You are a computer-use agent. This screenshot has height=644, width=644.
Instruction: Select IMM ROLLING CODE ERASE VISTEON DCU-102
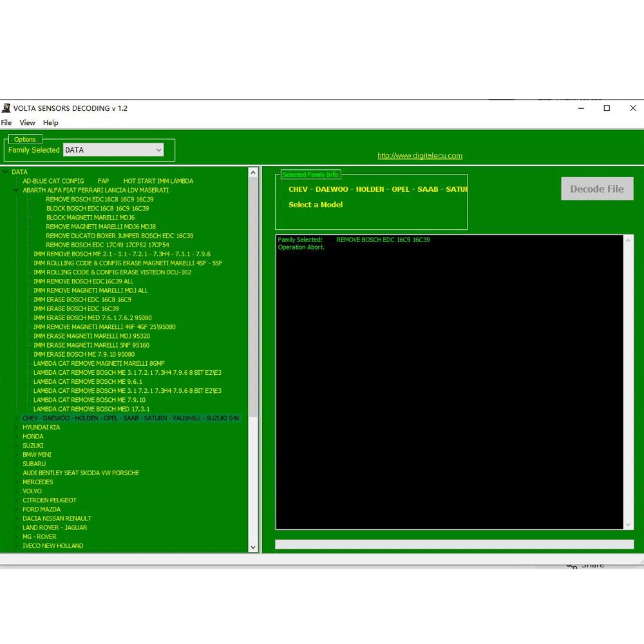(x=112, y=272)
